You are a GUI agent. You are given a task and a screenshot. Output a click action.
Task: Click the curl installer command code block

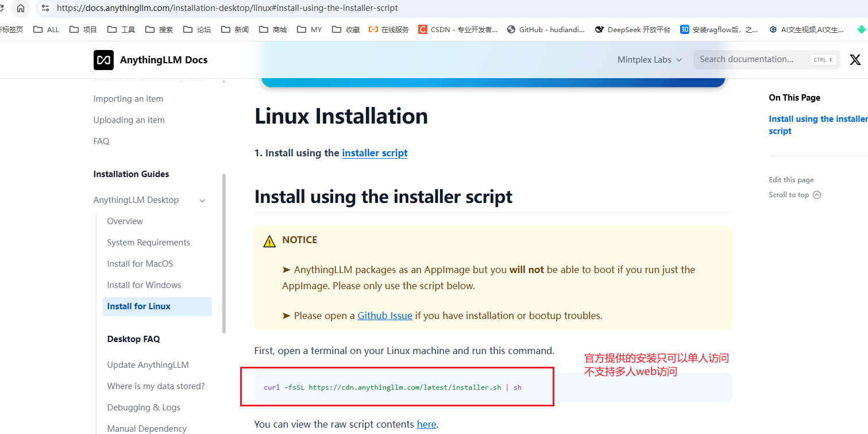click(x=494, y=387)
